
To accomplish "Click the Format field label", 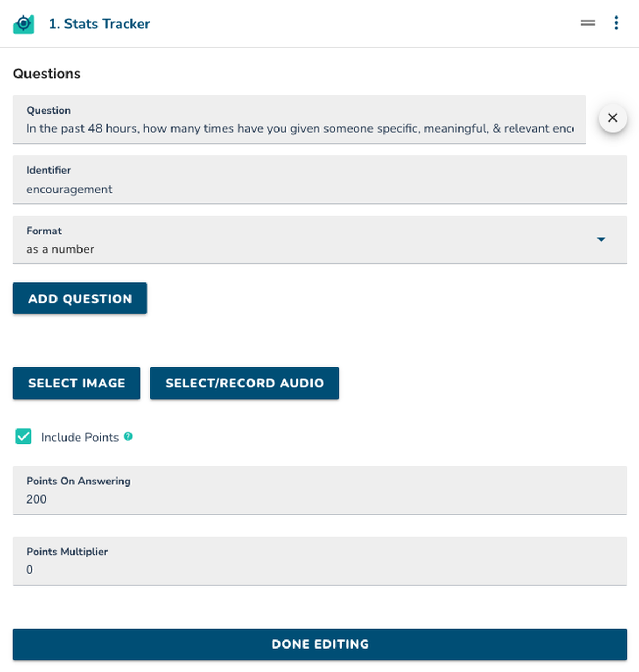I will click(x=44, y=231).
